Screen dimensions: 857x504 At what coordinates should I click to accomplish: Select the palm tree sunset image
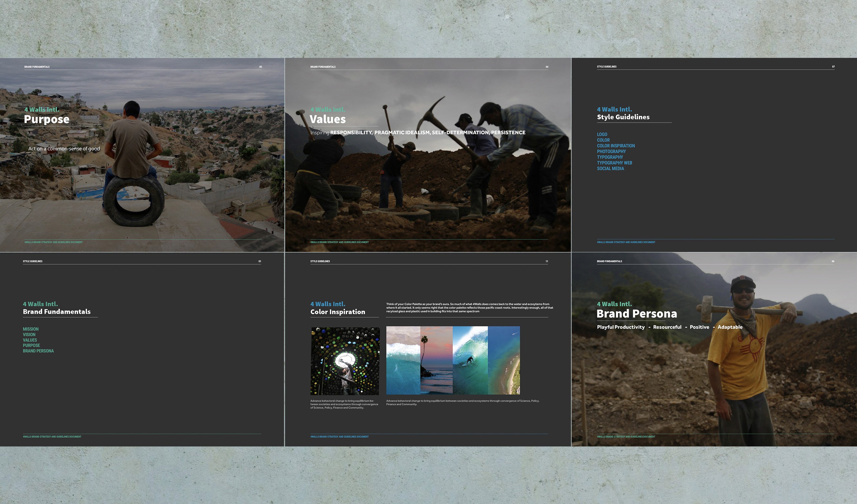(436, 360)
